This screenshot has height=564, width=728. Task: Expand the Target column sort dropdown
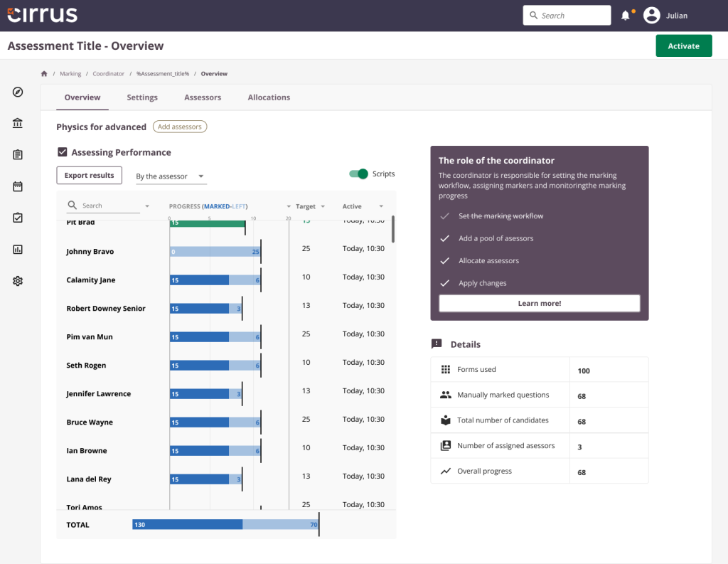(x=323, y=206)
